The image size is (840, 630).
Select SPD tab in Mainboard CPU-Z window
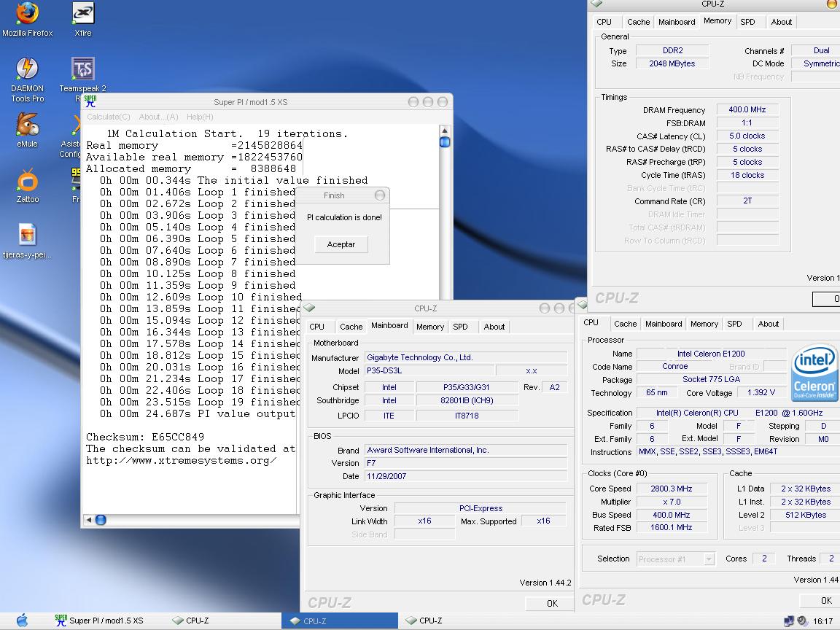[460, 327]
